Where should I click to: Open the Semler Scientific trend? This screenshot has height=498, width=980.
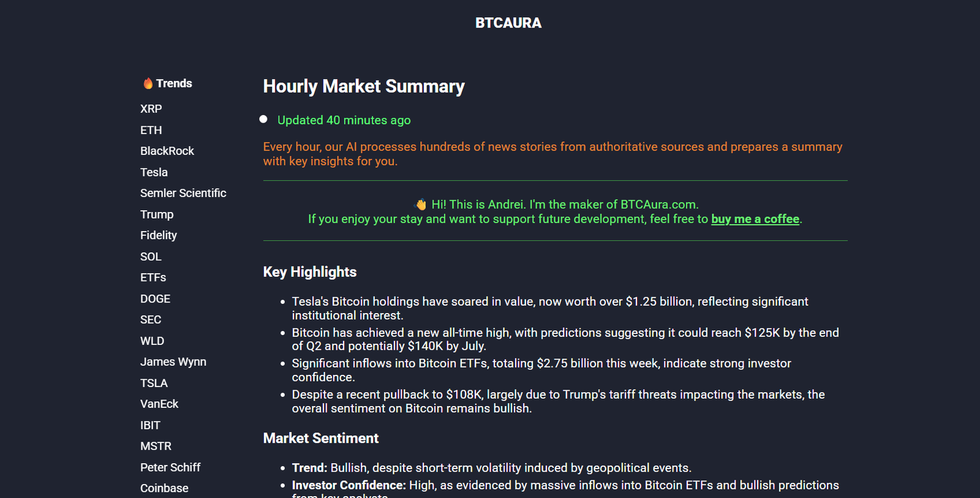pos(183,194)
